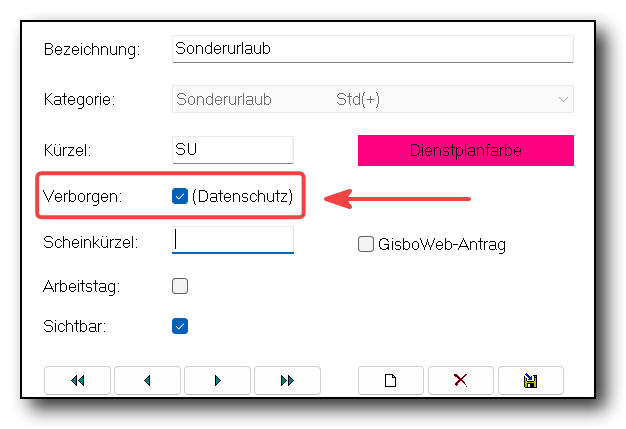Jump to last record with double-right arrow
Screen dimensions: 626x429
click(287, 380)
